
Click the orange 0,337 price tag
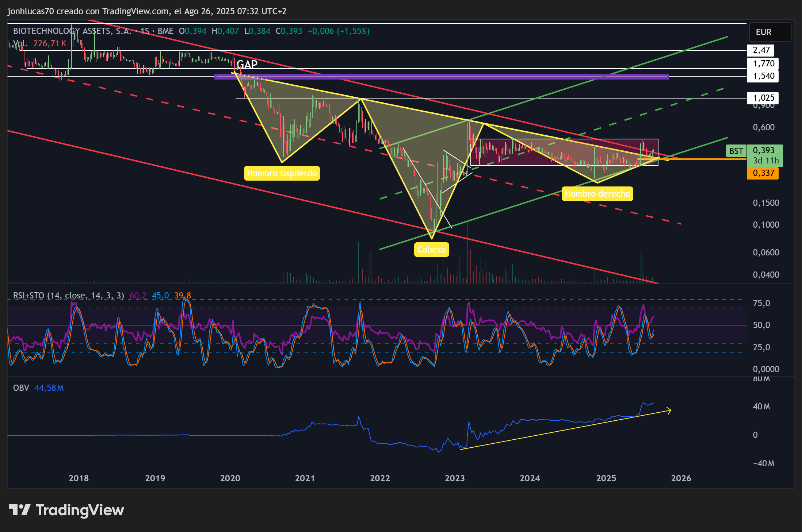coord(763,173)
